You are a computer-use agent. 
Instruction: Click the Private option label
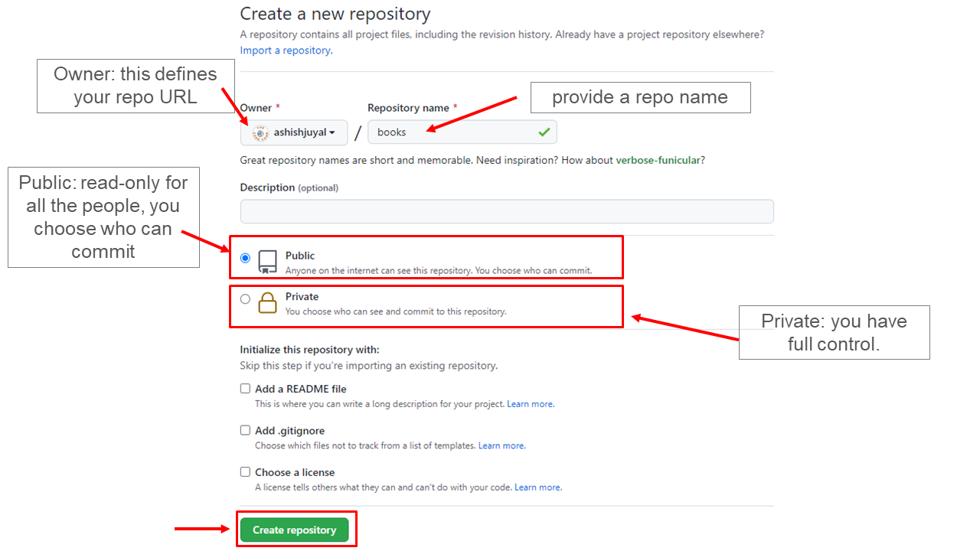[x=302, y=297]
